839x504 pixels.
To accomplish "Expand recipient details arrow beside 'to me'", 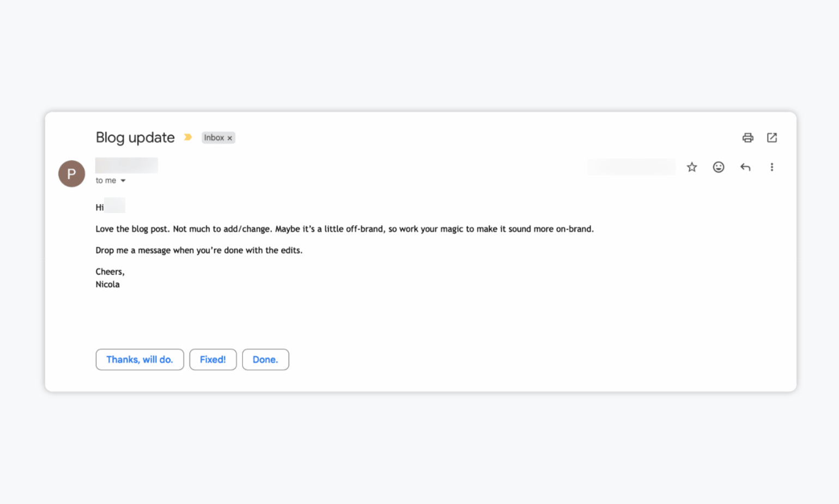I will point(123,181).
